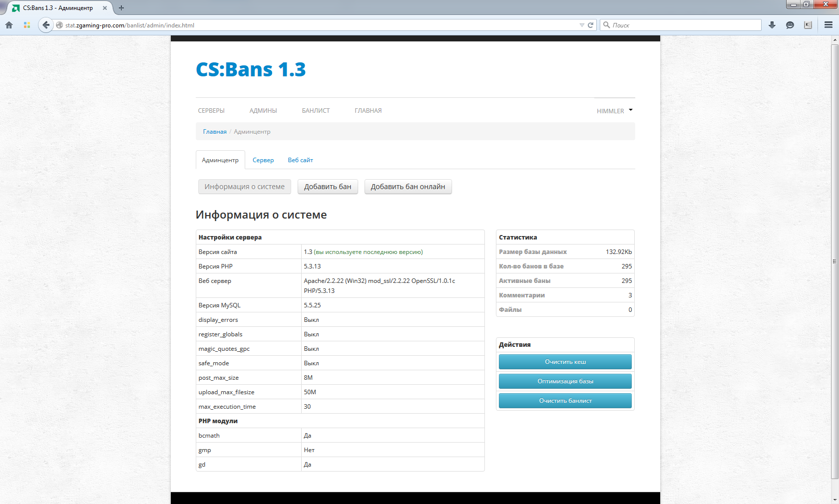Select the 'gd' module label
839x504 pixels.
coord(202,465)
